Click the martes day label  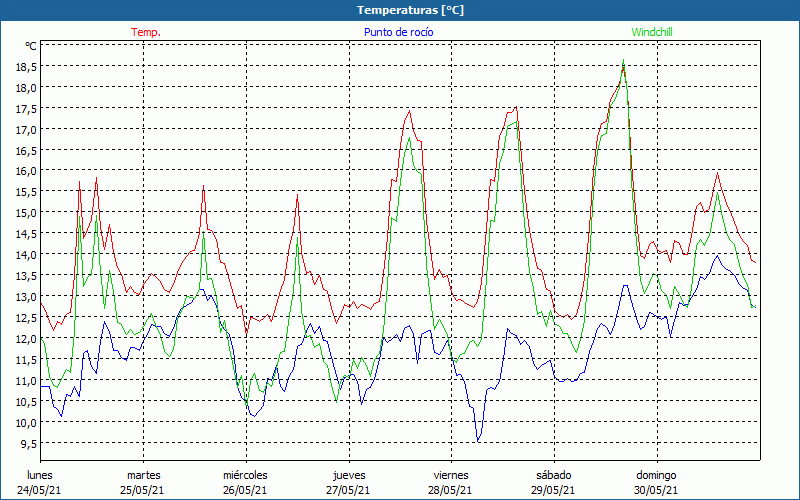[x=144, y=475]
